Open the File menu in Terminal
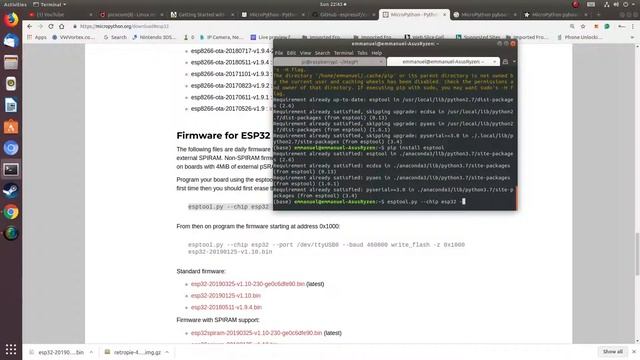This screenshot has height=360, width=640. coord(279,53)
